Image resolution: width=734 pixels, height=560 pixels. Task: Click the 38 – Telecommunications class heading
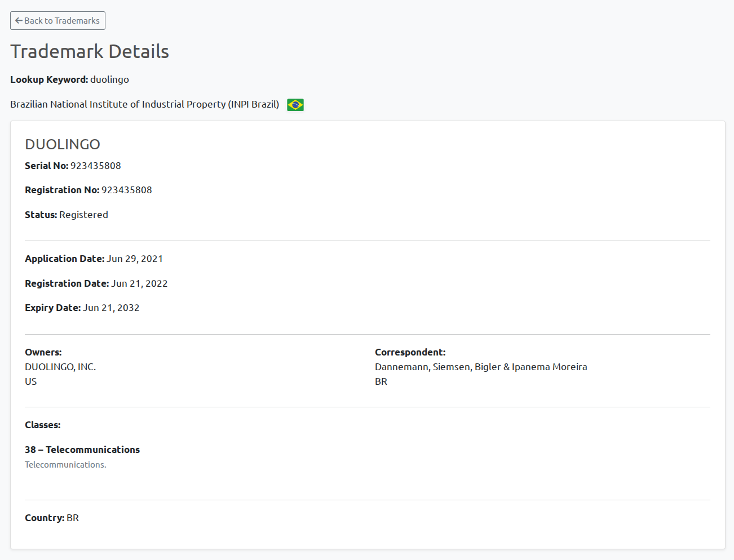82,450
